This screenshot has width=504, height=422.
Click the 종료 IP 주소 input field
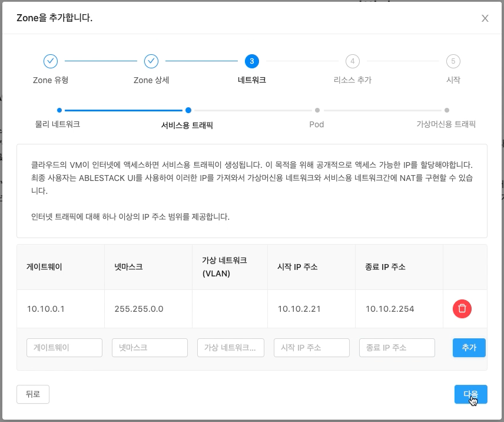[396, 347]
